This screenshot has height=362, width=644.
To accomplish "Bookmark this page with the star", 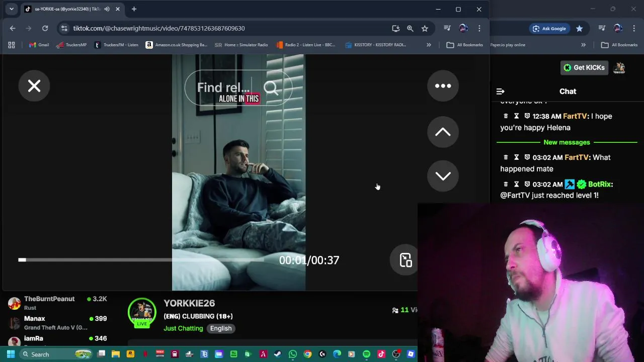I will [425, 28].
